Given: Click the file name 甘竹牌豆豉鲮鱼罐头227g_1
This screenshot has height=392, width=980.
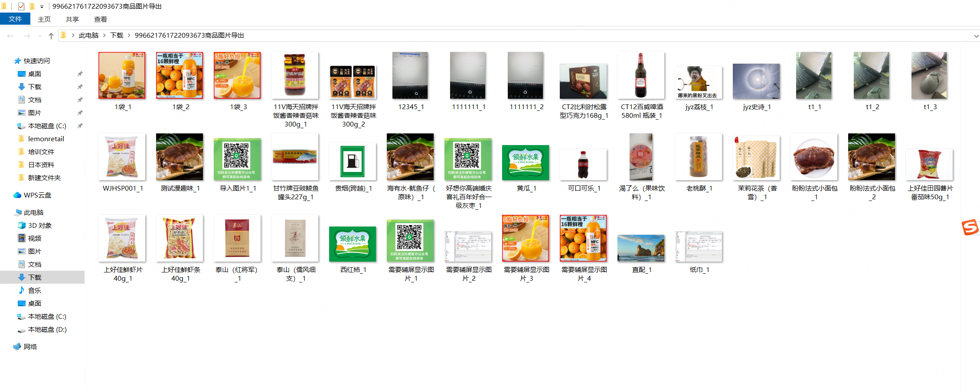Looking at the screenshot, I should click(x=296, y=193).
